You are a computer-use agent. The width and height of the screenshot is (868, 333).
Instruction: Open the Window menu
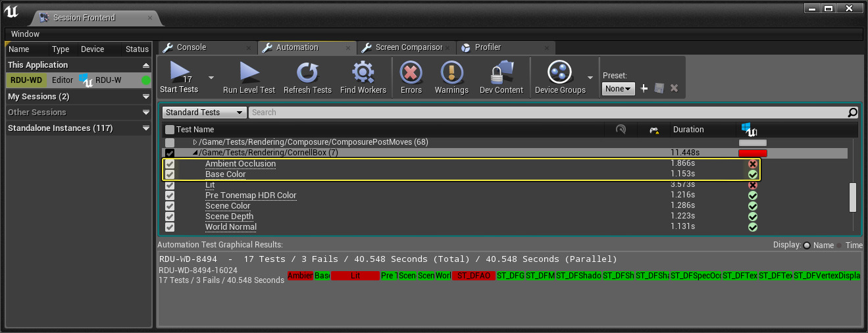point(25,34)
